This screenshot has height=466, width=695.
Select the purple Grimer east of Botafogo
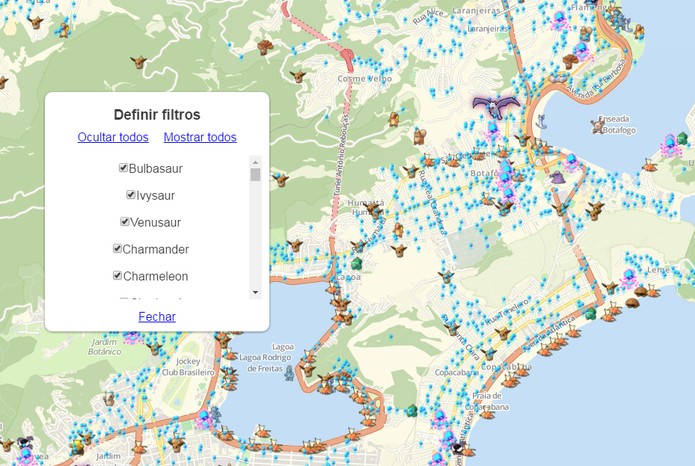pyautogui.click(x=557, y=177)
